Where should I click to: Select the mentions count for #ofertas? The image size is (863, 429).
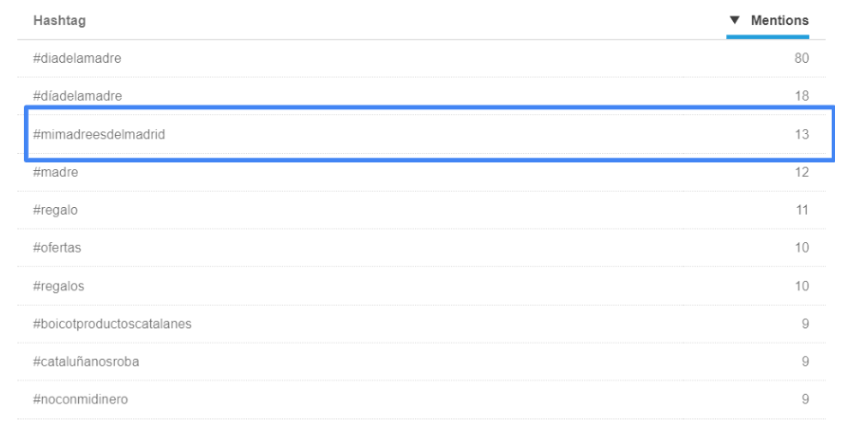pyautogui.click(x=802, y=248)
